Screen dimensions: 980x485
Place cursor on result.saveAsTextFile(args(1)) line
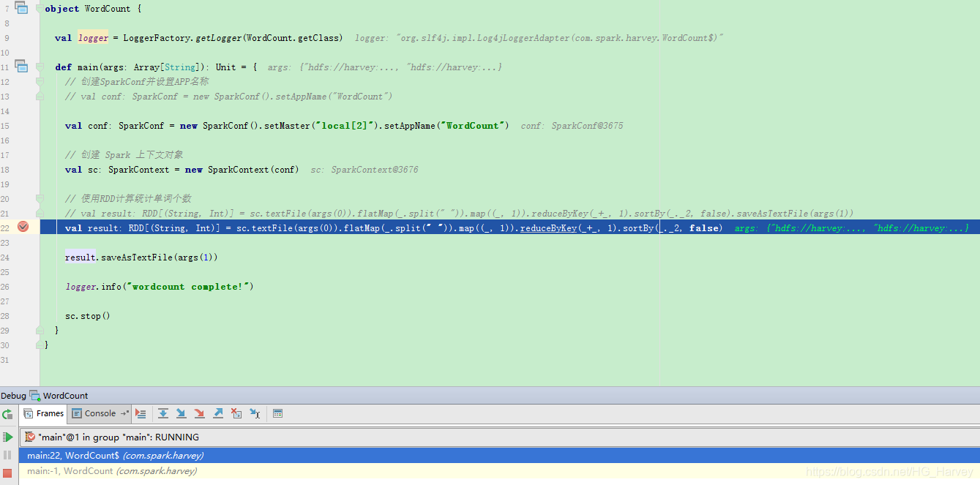coord(141,257)
